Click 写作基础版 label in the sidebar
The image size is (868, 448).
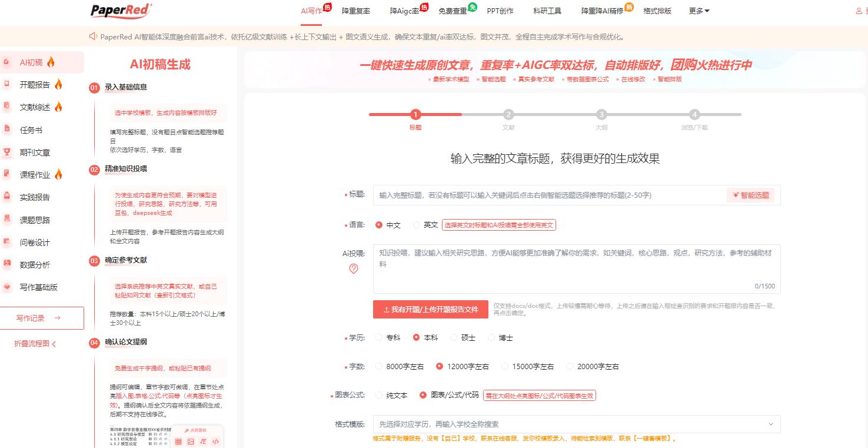39,287
